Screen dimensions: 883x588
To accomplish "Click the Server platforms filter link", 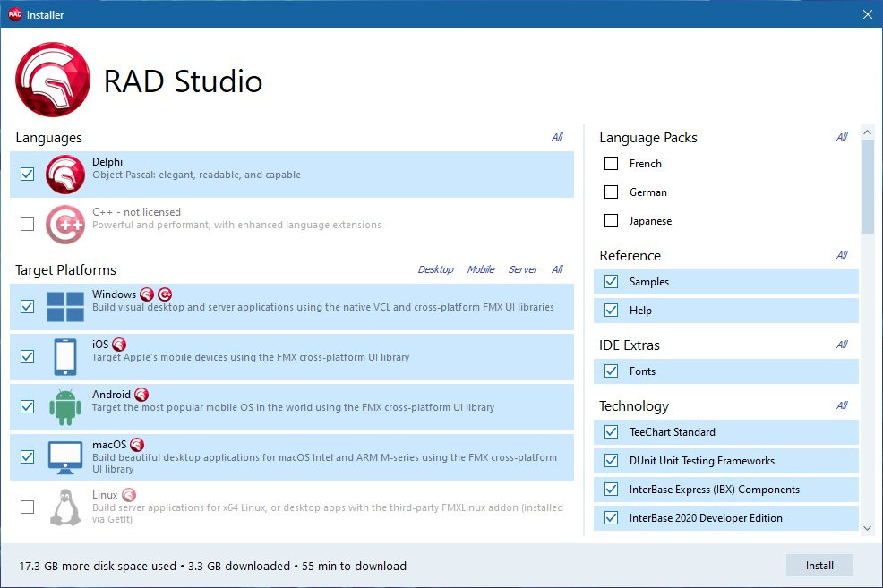I will [x=523, y=269].
